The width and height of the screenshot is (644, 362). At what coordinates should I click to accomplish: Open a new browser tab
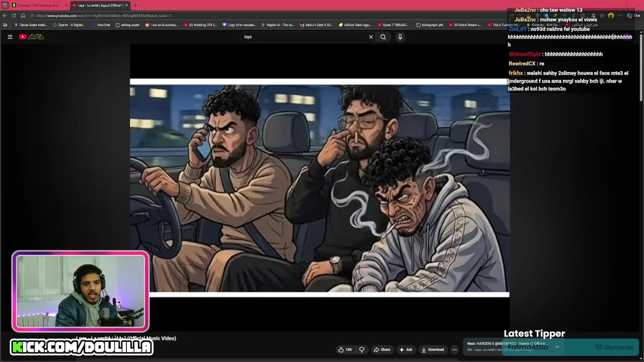click(x=135, y=5)
